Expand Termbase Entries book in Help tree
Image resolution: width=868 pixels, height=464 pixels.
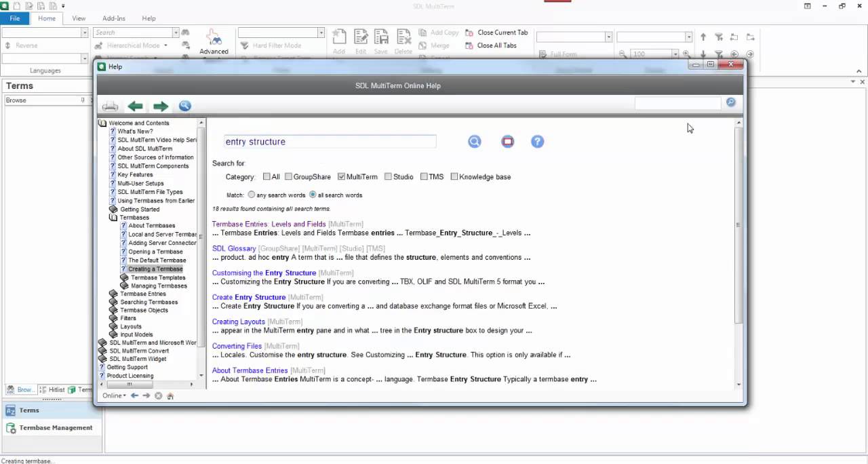(113, 294)
